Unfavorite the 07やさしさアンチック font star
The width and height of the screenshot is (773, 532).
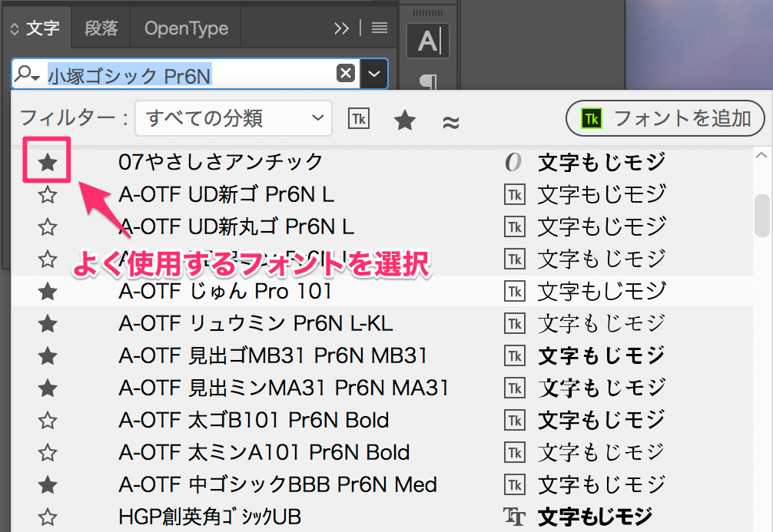coord(48,162)
